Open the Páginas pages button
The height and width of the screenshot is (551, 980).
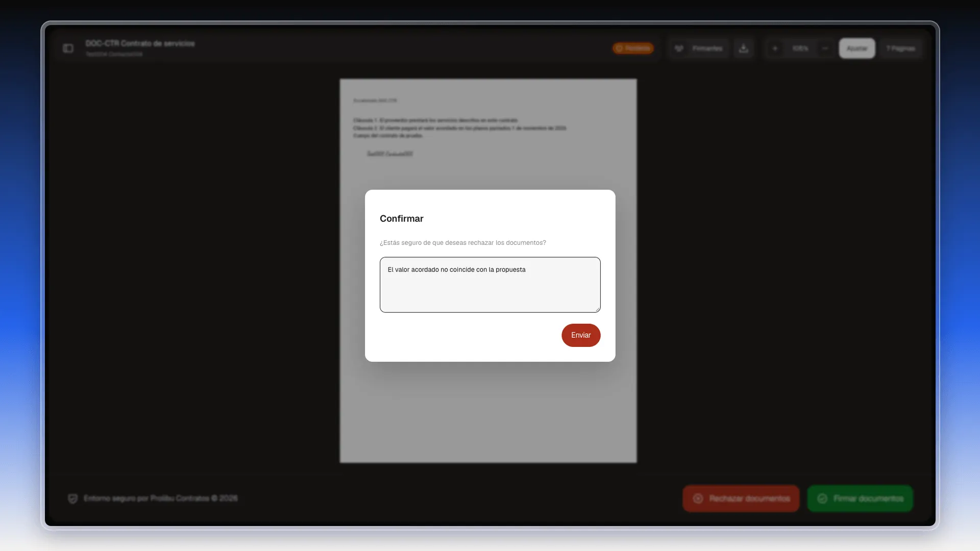[900, 48]
